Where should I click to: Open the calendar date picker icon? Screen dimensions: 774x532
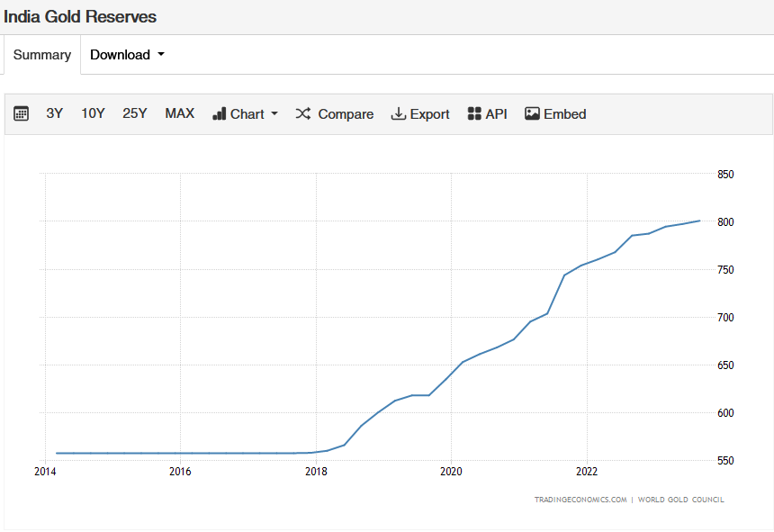[x=22, y=114]
